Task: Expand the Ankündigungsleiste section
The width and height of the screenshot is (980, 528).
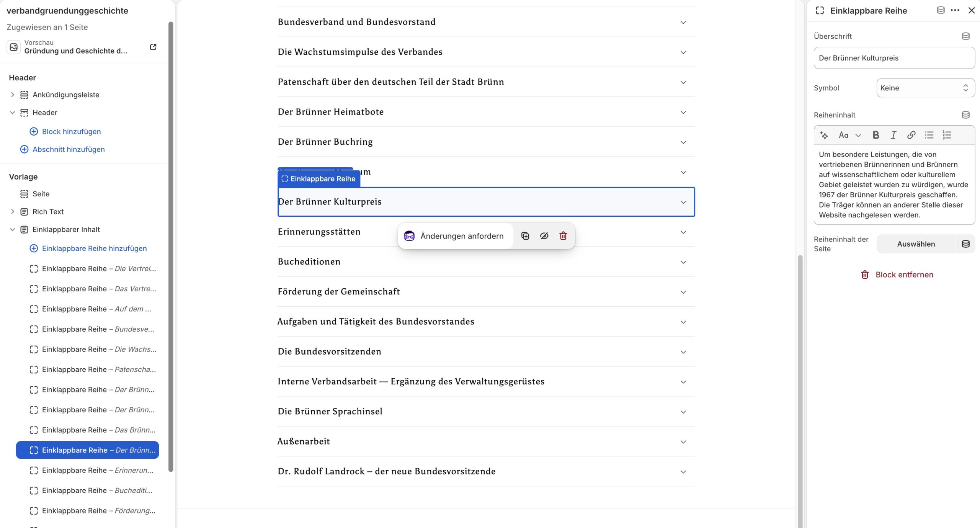Action: (12, 95)
